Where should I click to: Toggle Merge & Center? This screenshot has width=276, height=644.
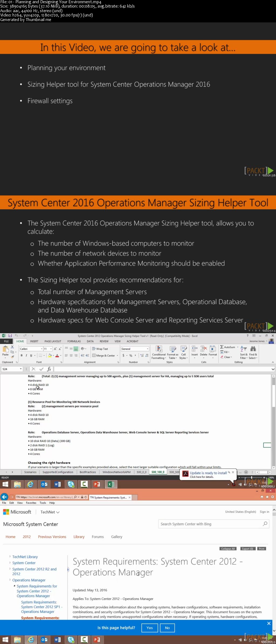tap(103, 356)
